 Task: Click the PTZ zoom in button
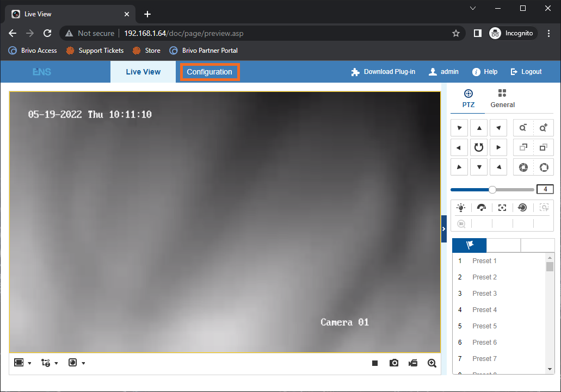543,128
